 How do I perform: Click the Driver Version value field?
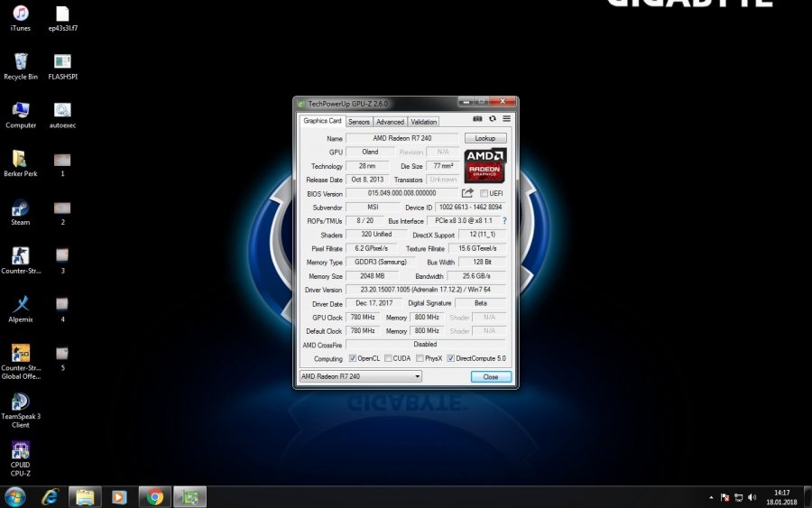(x=426, y=290)
